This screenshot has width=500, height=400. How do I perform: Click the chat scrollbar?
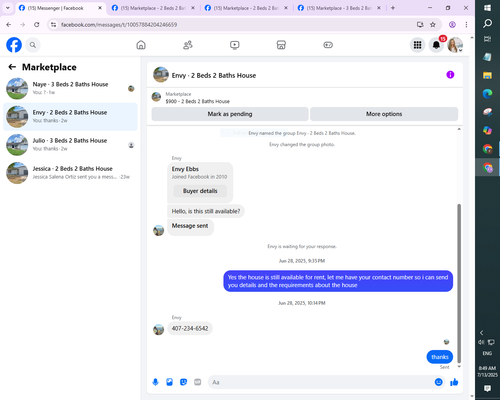click(x=459, y=283)
